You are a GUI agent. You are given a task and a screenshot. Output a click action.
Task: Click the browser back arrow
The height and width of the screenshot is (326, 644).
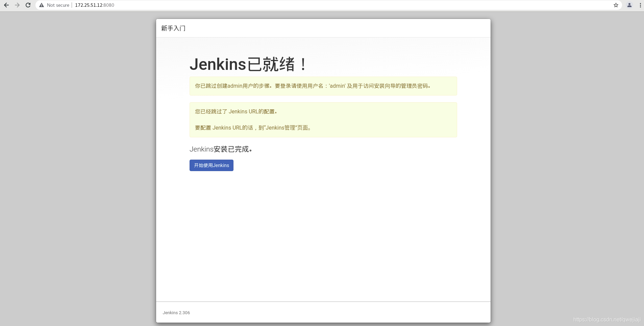[x=6, y=5]
